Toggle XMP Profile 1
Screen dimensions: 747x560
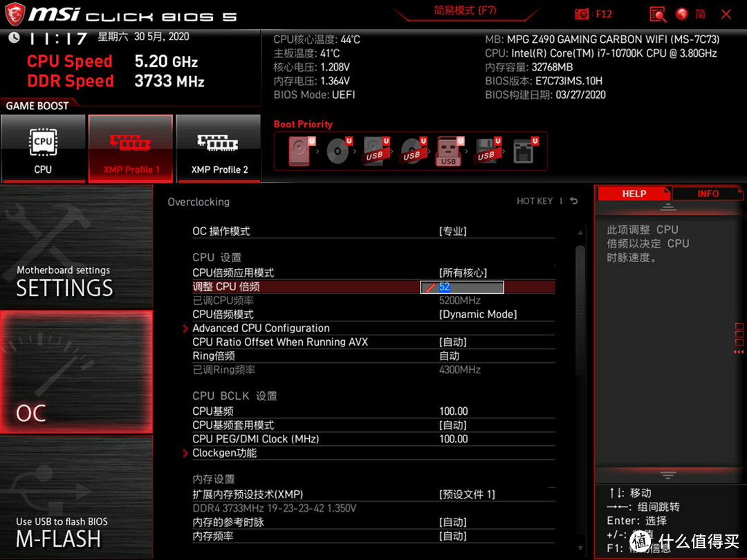pyautogui.click(x=131, y=149)
